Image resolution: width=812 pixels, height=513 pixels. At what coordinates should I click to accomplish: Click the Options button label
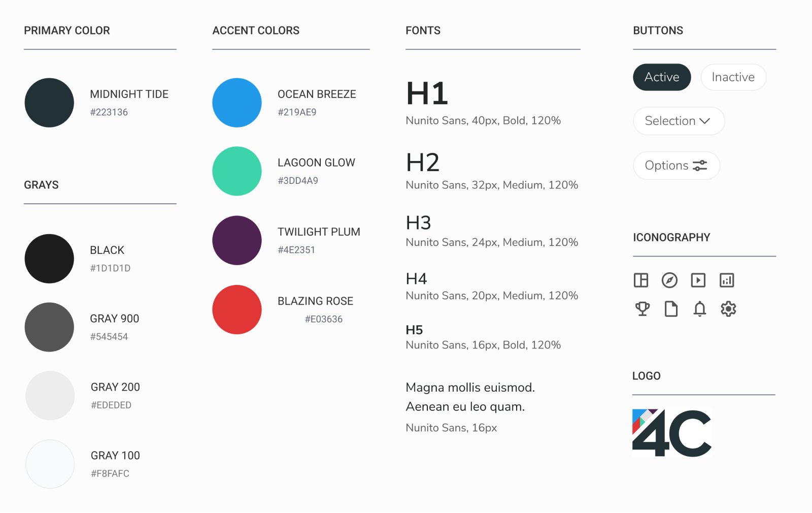(x=666, y=166)
